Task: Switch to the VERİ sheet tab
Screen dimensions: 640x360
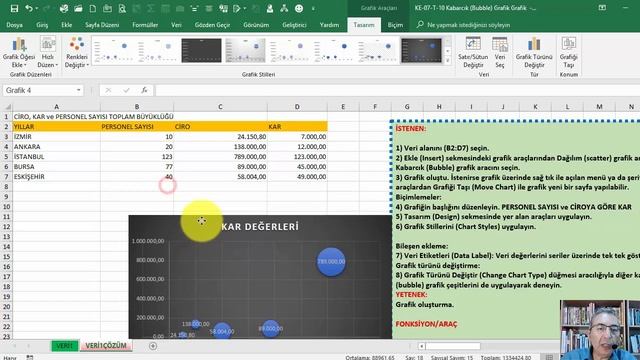Action: [64, 346]
